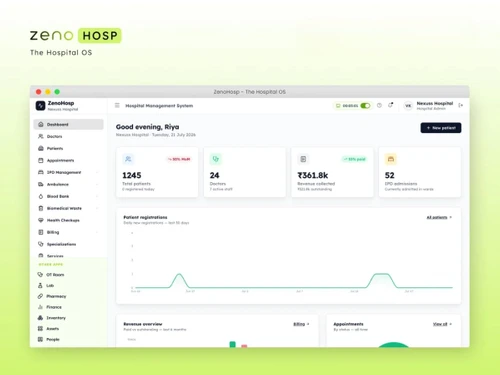
Task: Click the Good evening, Riya heading
Action: click(x=147, y=127)
